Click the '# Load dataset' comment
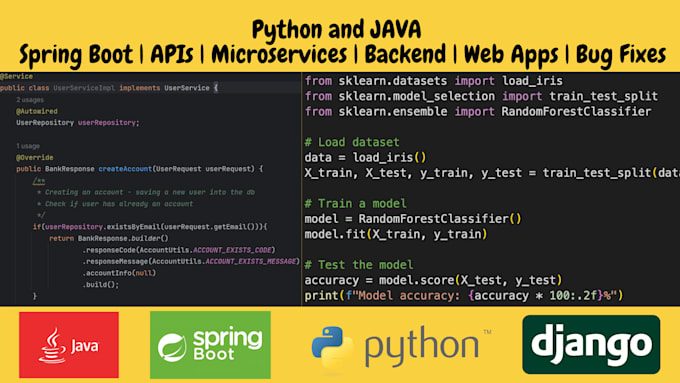 (352, 142)
